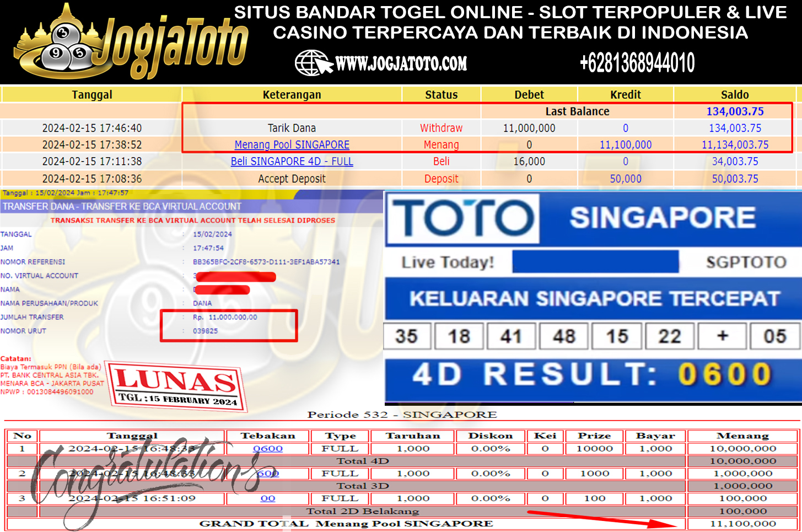This screenshot has width=802, height=532.
Task: Select the grand total amount 11,100,000
Action: pyautogui.click(x=742, y=524)
